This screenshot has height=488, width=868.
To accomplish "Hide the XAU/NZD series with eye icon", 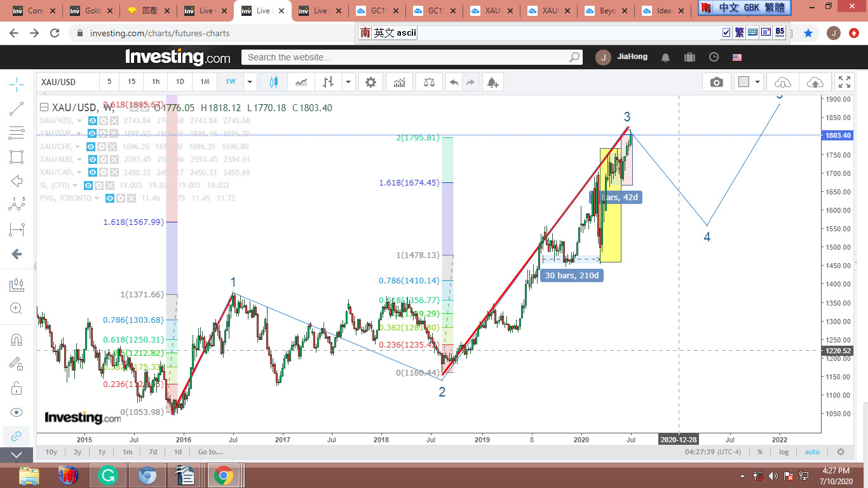I will pos(93,121).
